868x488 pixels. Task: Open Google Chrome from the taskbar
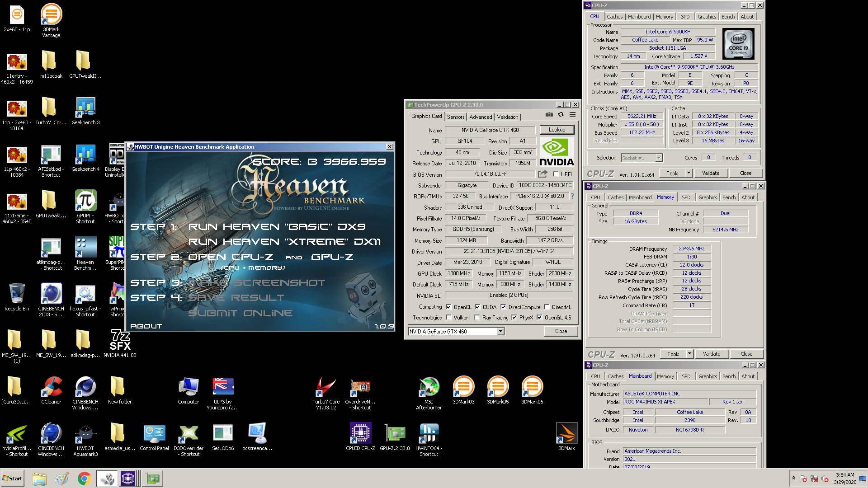[84, 479]
